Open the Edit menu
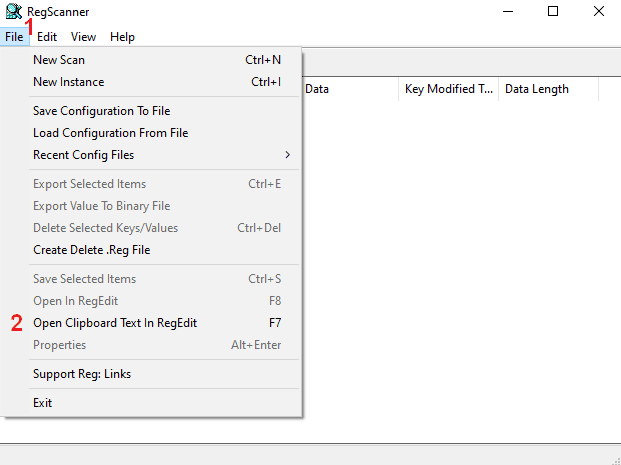 [x=47, y=37]
